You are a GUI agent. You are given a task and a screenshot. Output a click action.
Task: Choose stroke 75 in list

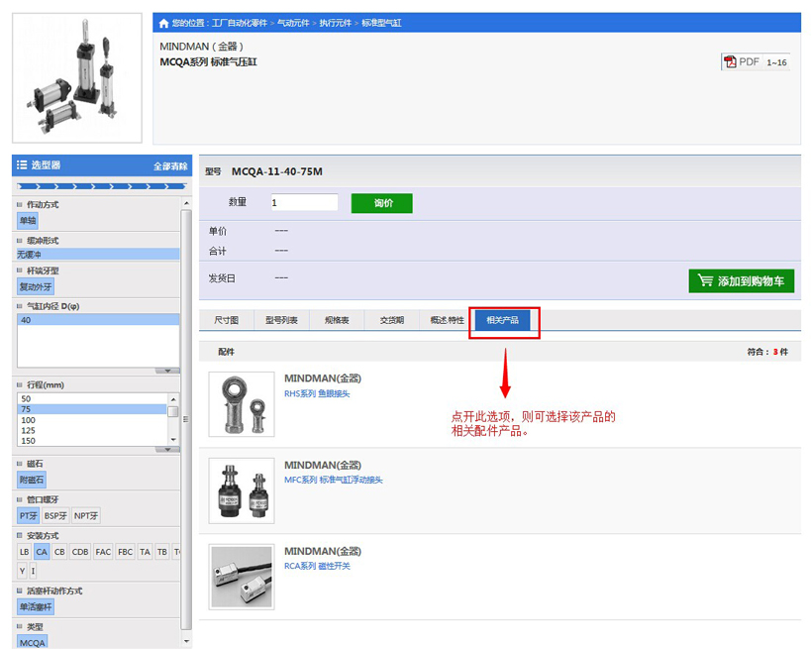(x=92, y=409)
